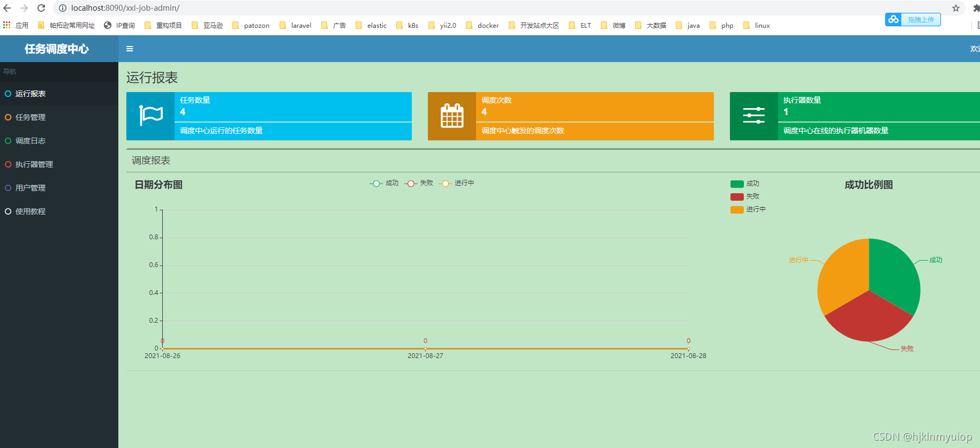
Task: Click the circle icon beside 任务管理
Action: pos(8,117)
